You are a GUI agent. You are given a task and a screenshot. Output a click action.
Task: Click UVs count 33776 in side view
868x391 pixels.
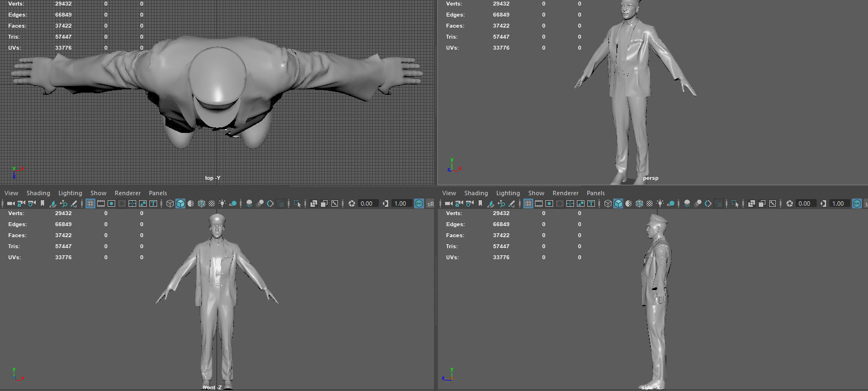pyautogui.click(x=501, y=258)
